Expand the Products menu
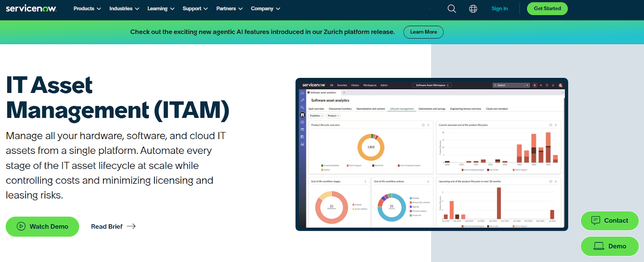The height and width of the screenshot is (262, 644). (87, 8)
